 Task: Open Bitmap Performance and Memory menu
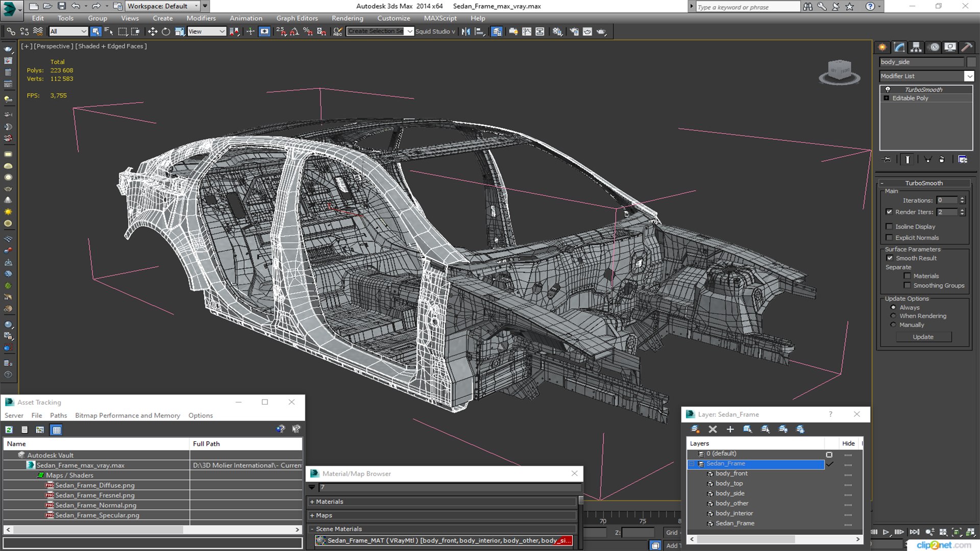128,416
